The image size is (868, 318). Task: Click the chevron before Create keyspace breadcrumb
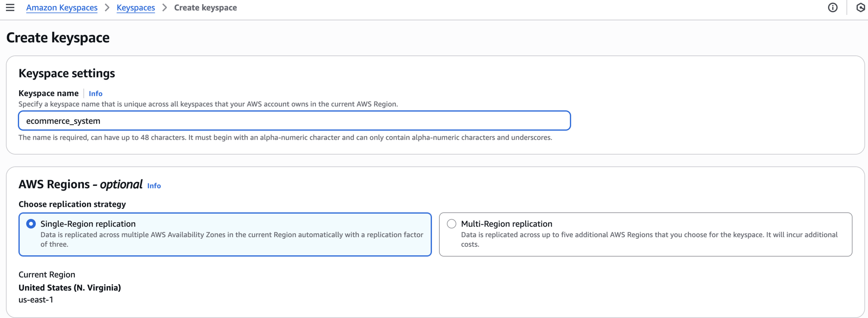(x=165, y=8)
